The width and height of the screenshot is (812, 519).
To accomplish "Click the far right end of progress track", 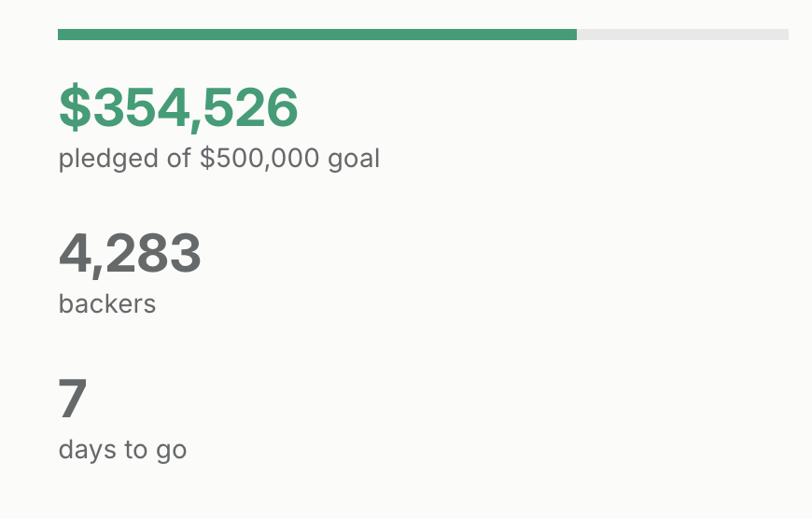I will [x=786, y=35].
